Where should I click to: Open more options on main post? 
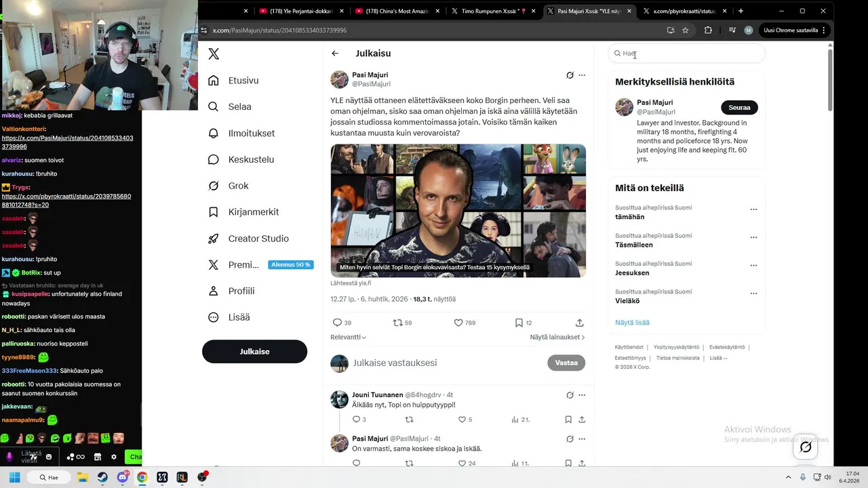582,75
